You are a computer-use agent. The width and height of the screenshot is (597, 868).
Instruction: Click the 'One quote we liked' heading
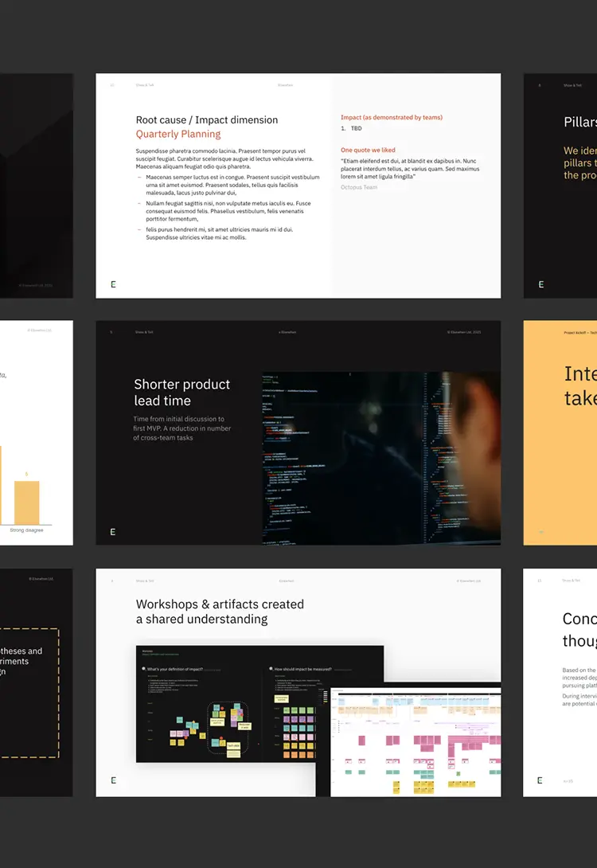click(368, 150)
